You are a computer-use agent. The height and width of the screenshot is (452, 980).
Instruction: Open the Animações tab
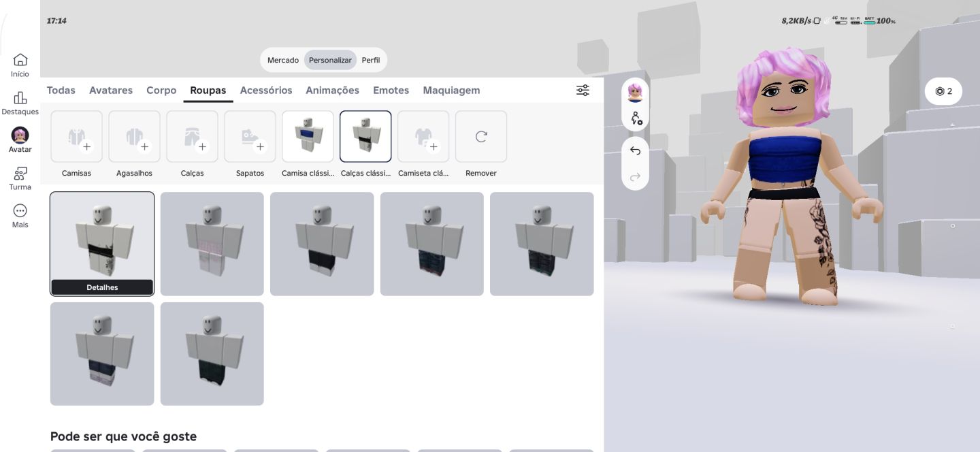(x=332, y=90)
